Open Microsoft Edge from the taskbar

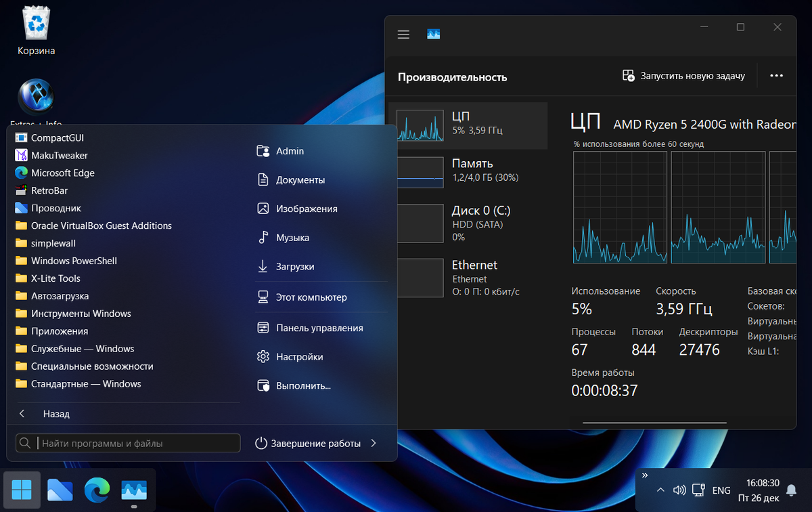[x=97, y=490]
